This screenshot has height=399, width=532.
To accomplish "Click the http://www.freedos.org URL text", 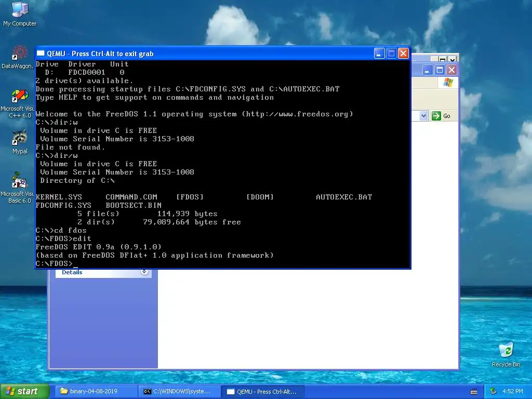I will point(297,114).
